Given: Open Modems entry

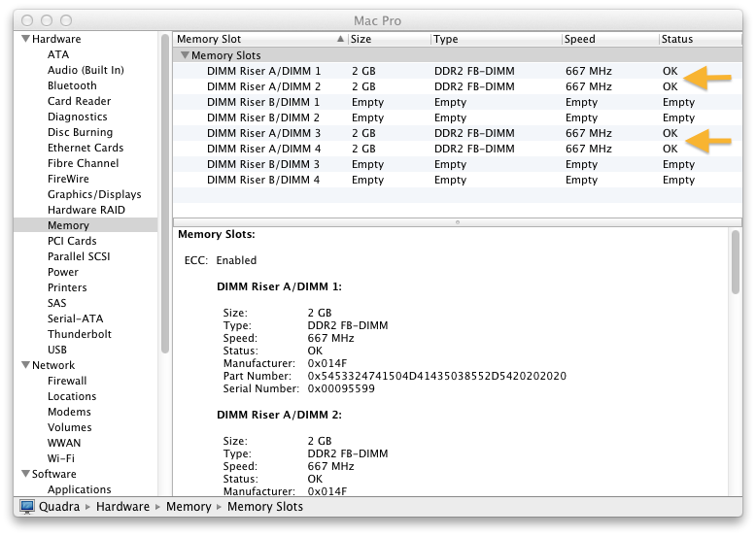Looking at the screenshot, I should (69, 412).
